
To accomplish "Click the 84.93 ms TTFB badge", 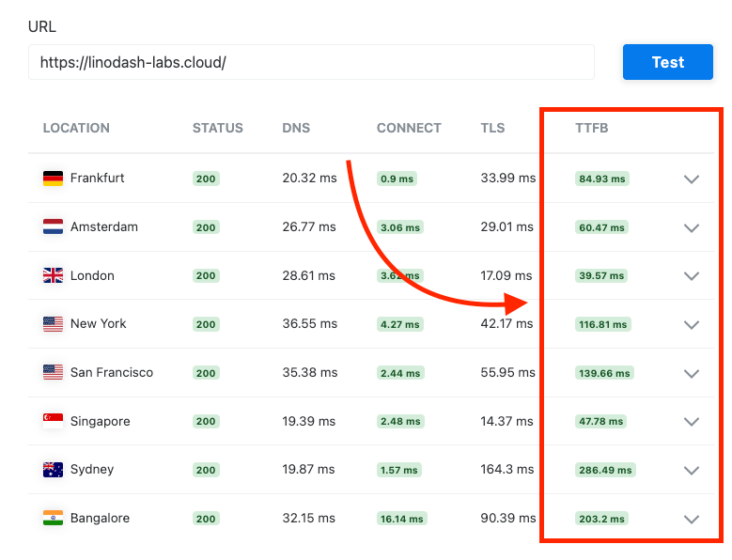I will click(602, 179).
